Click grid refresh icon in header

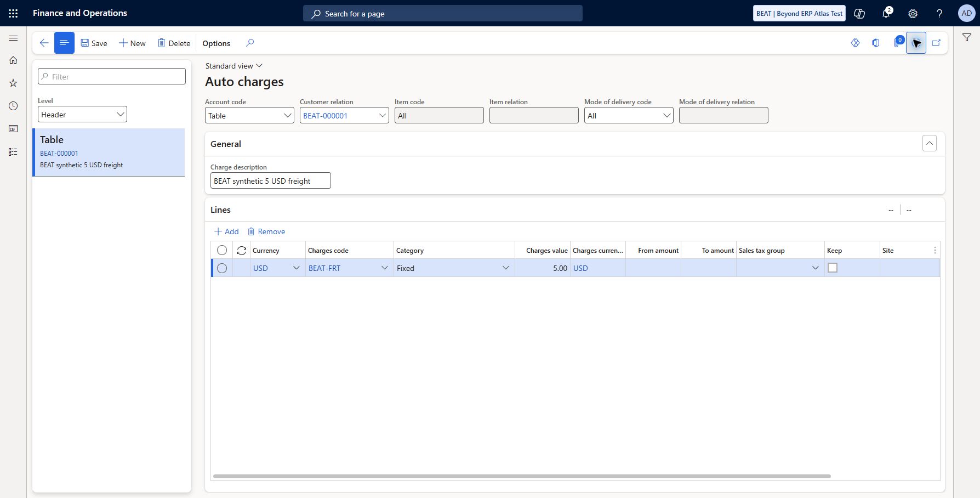[x=242, y=250]
